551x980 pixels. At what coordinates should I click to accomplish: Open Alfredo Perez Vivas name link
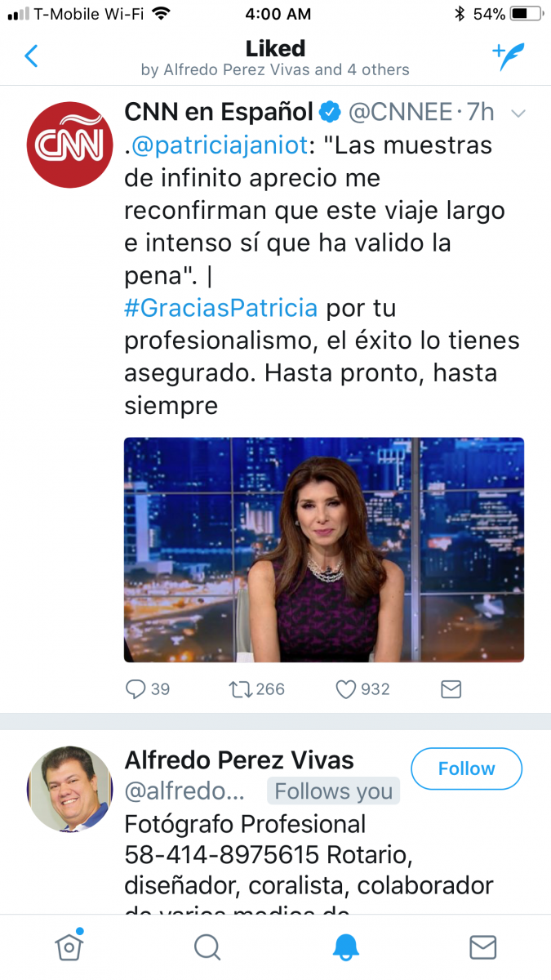coord(239,760)
